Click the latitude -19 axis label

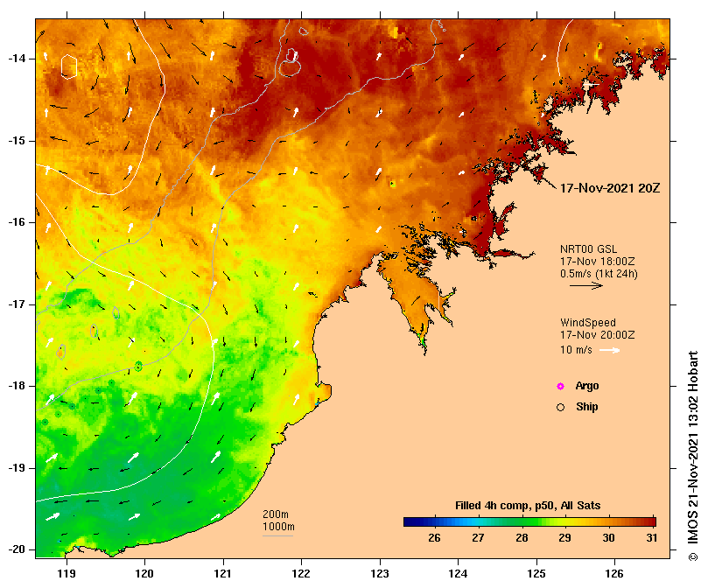point(17,468)
